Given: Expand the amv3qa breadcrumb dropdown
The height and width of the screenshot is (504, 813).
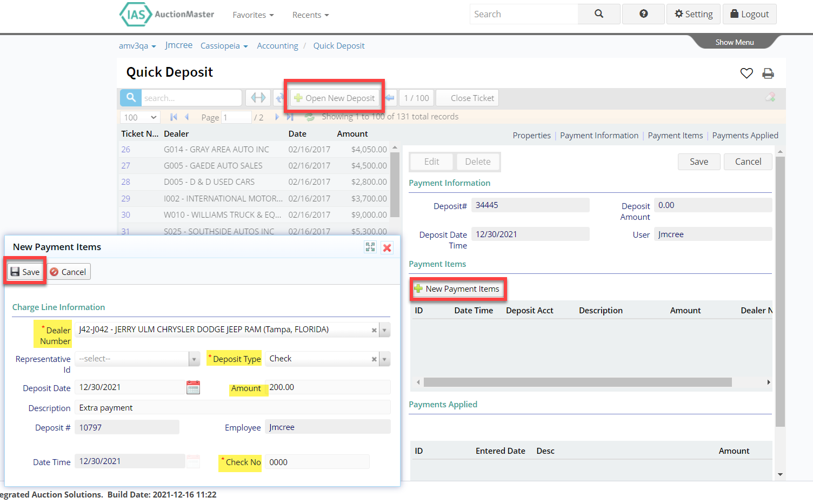Looking at the screenshot, I should click(137, 46).
